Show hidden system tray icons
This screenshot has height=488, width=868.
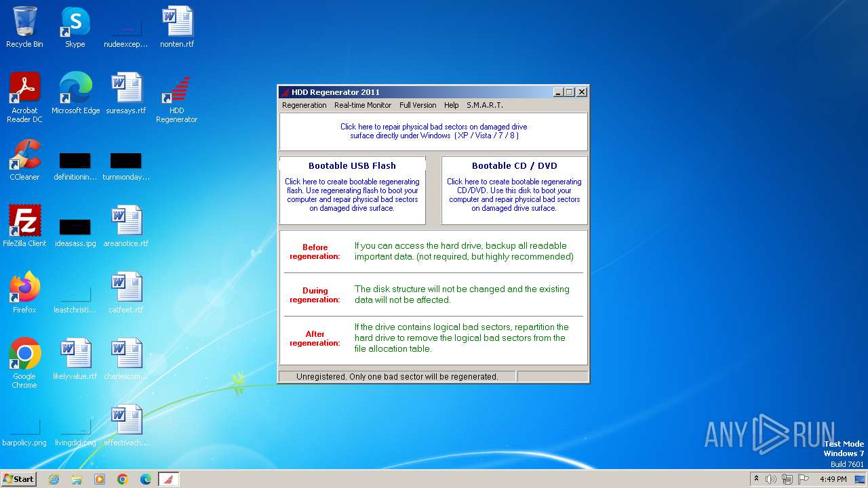[757, 479]
